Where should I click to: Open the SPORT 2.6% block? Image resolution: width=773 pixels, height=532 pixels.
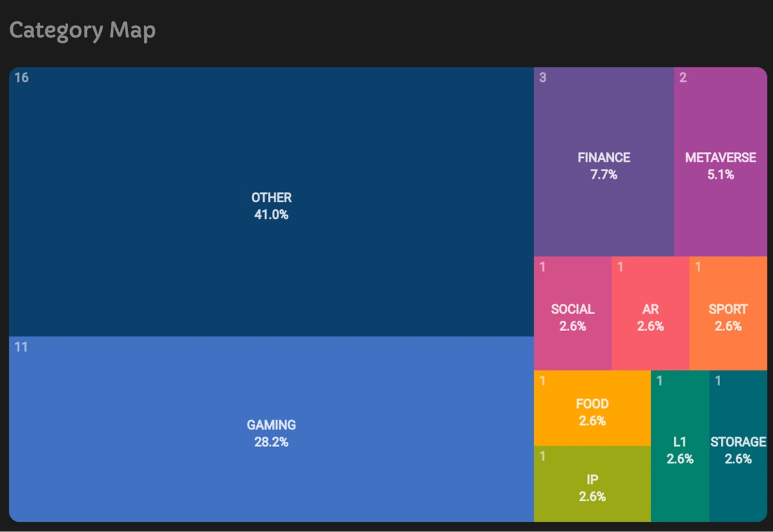pyautogui.click(x=728, y=313)
